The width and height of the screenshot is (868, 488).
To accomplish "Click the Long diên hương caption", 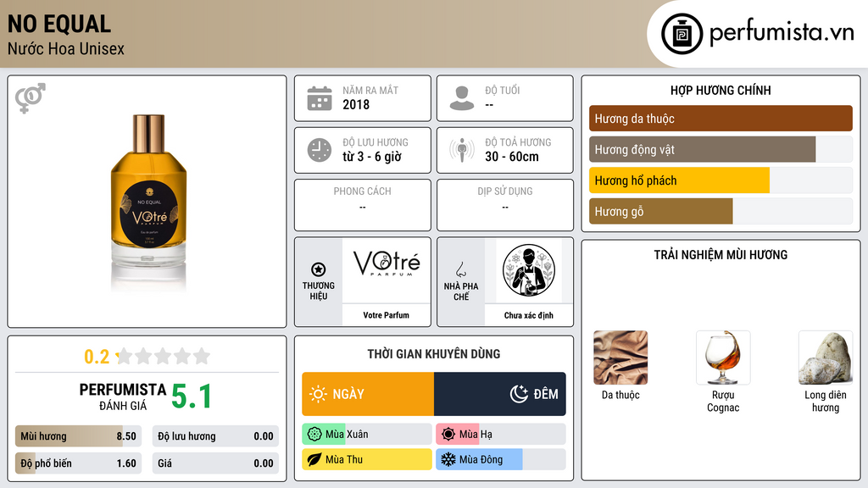I will click(826, 401).
